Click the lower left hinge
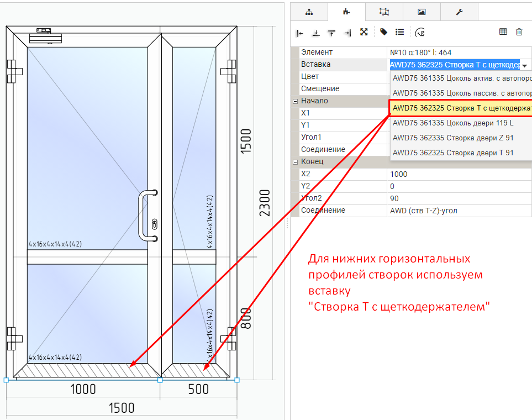The image size is (532, 420). click(14, 339)
